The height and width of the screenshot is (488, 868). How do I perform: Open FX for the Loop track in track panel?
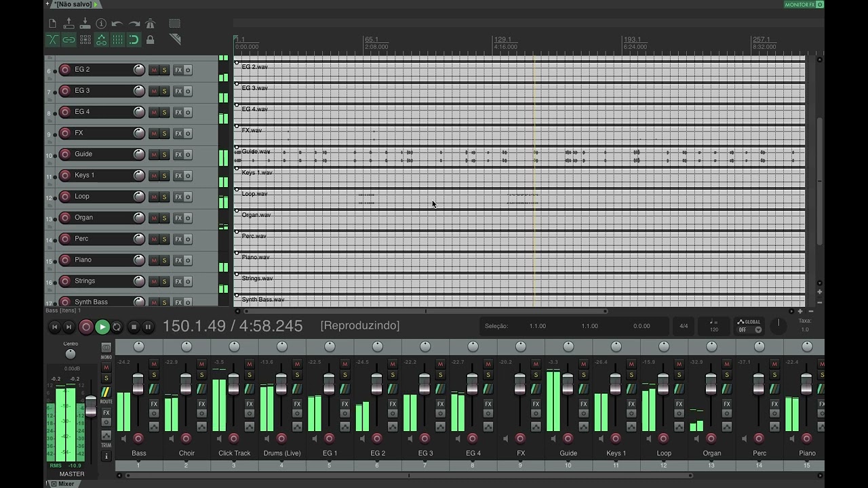click(178, 197)
